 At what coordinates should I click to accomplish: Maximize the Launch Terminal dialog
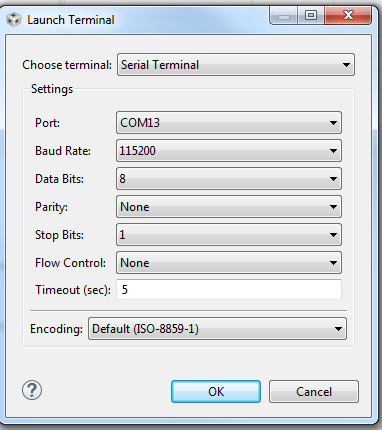pyautogui.click(x=311, y=16)
